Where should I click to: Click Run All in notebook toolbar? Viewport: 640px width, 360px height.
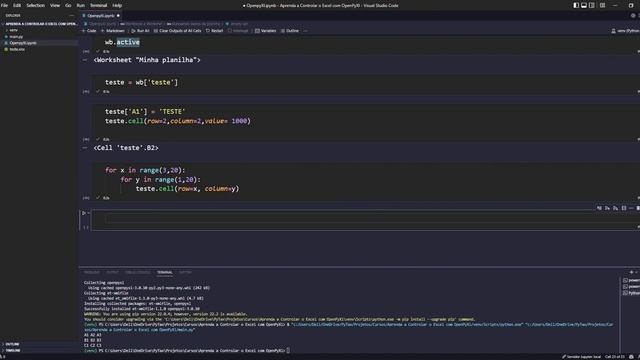[x=140, y=31]
